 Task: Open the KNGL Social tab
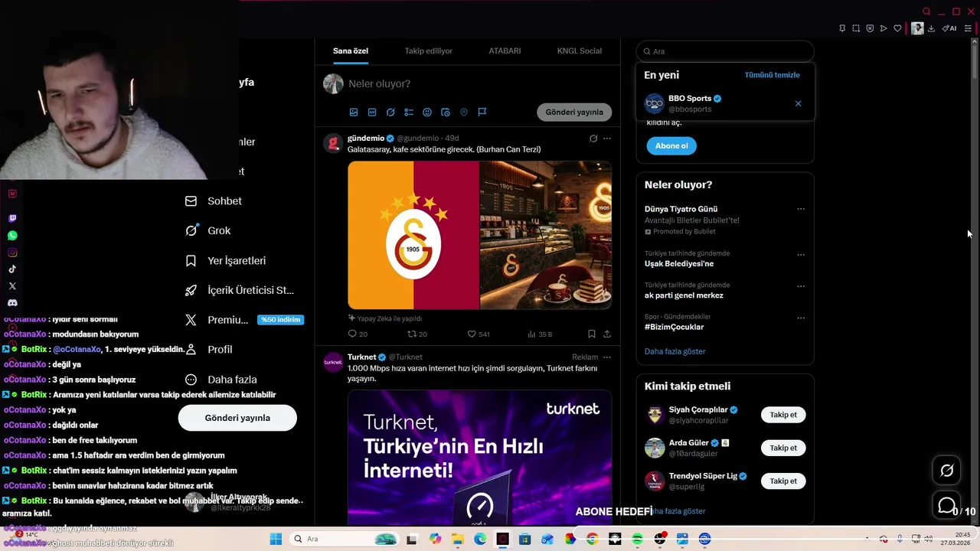580,51
